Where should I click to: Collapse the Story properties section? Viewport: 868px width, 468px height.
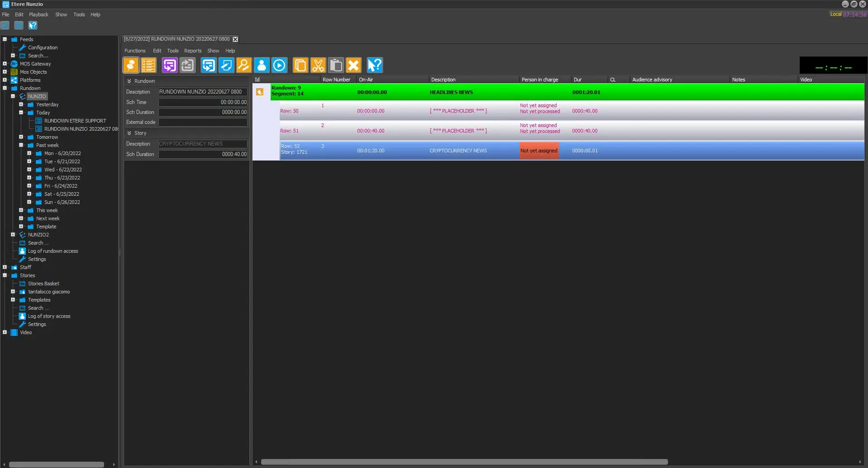coord(129,133)
